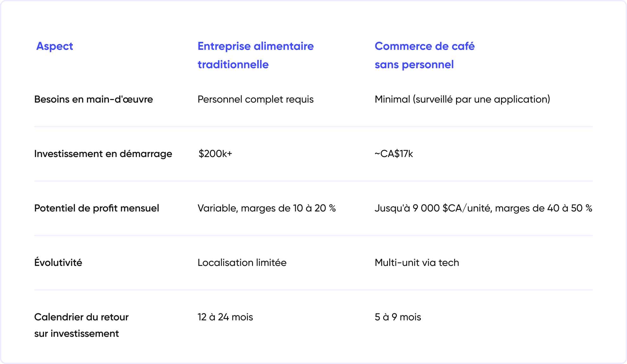Click the Personnel complet requis cell
This screenshot has width=627, height=364.
tap(255, 99)
